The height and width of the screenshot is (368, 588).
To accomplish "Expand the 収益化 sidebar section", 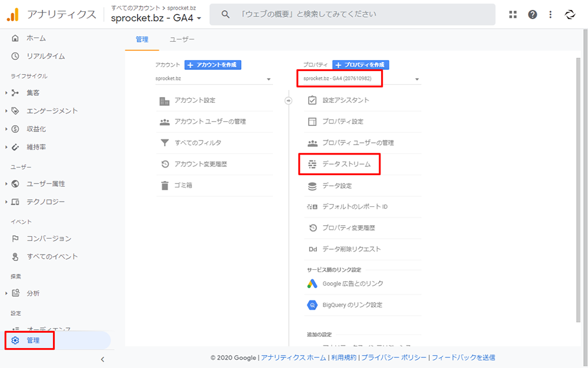I will pyautogui.click(x=6, y=129).
